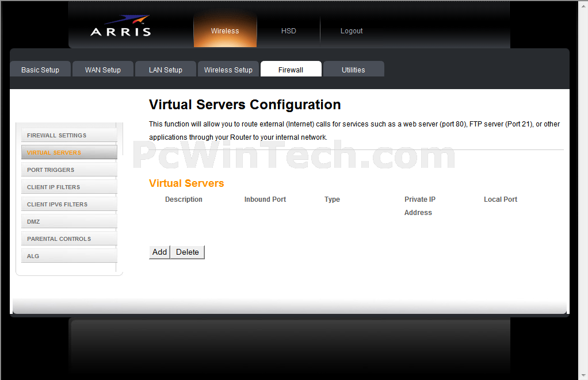This screenshot has height=380, width=588.
Task: Open Client IPv6 Filters page
Action: 69,204
